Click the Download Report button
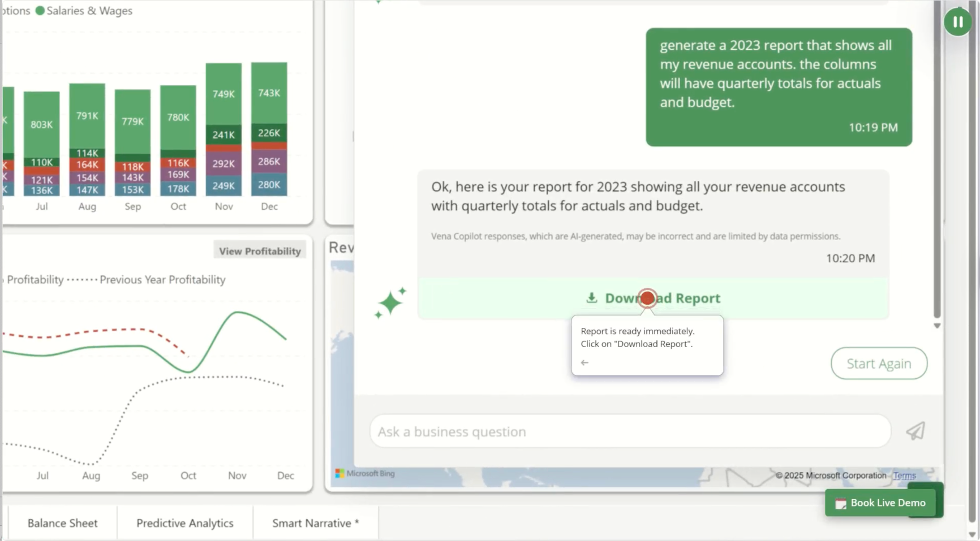 coord(654,298)
